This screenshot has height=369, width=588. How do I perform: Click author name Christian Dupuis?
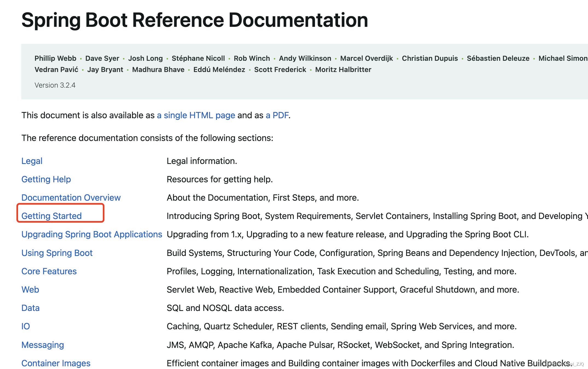[430, 58]
